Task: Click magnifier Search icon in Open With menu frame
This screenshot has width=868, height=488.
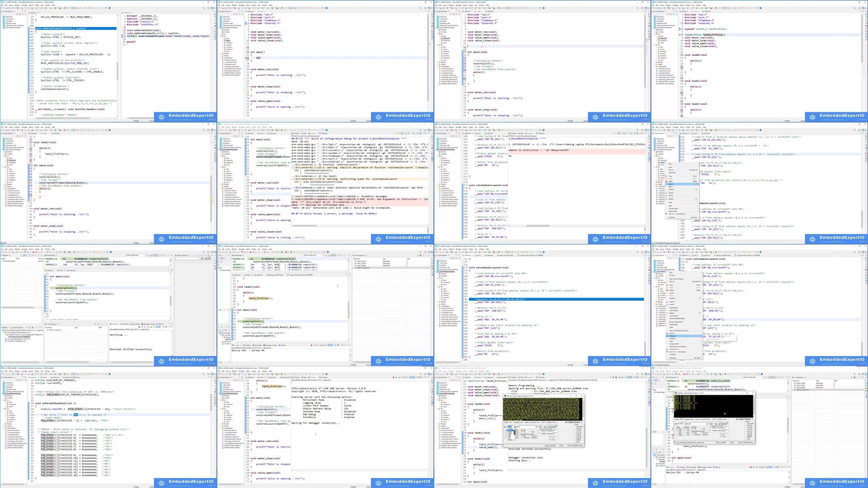Action: [x=855, y=130]
